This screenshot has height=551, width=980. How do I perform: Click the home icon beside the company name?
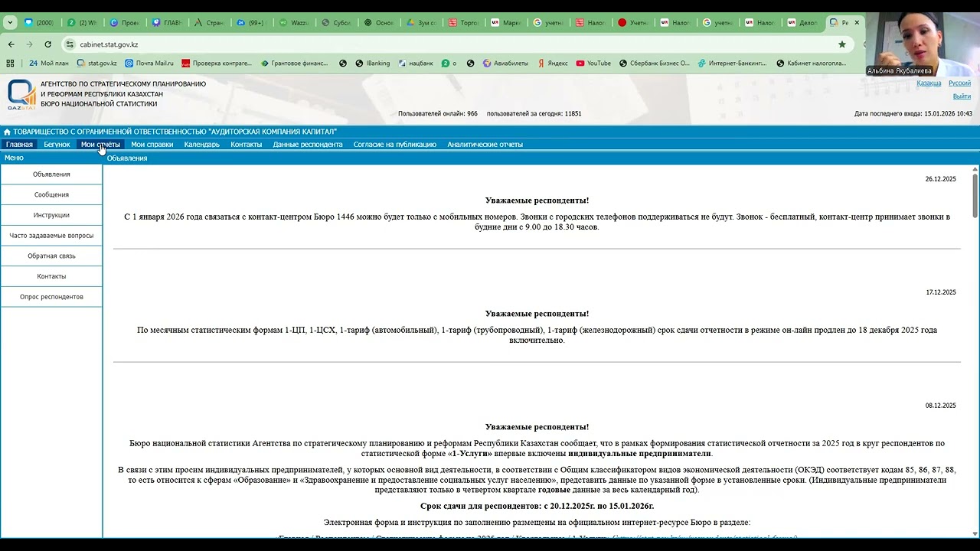pos(7,132)
